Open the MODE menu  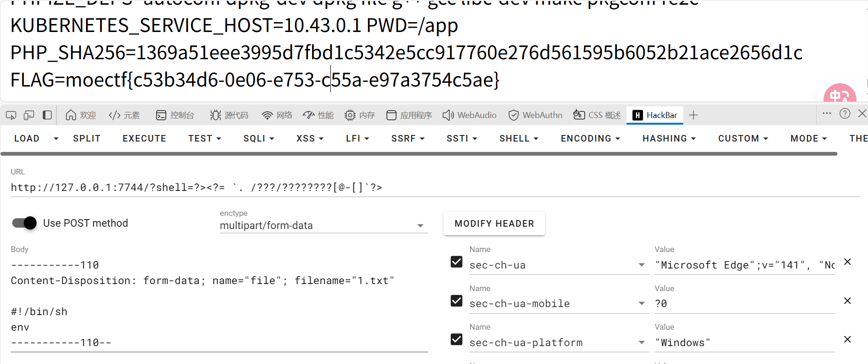[x=808, y=138]
